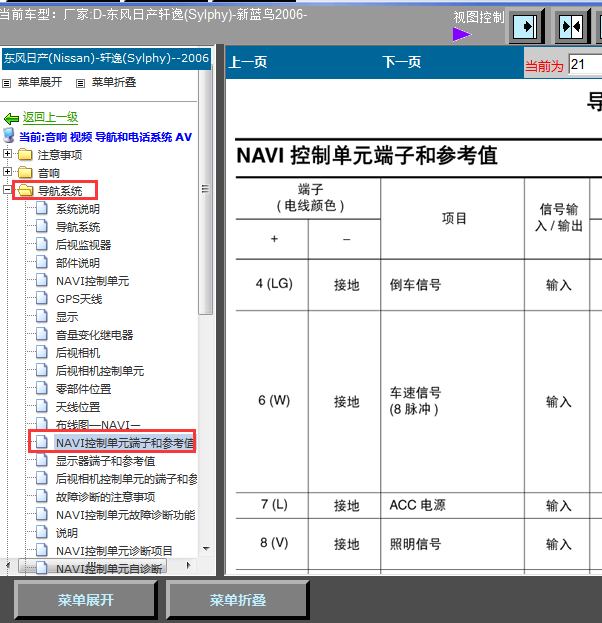Open the 部件说明 tree item
The image size is (602, 623).
pyautogui.click(x=78, y=263)
